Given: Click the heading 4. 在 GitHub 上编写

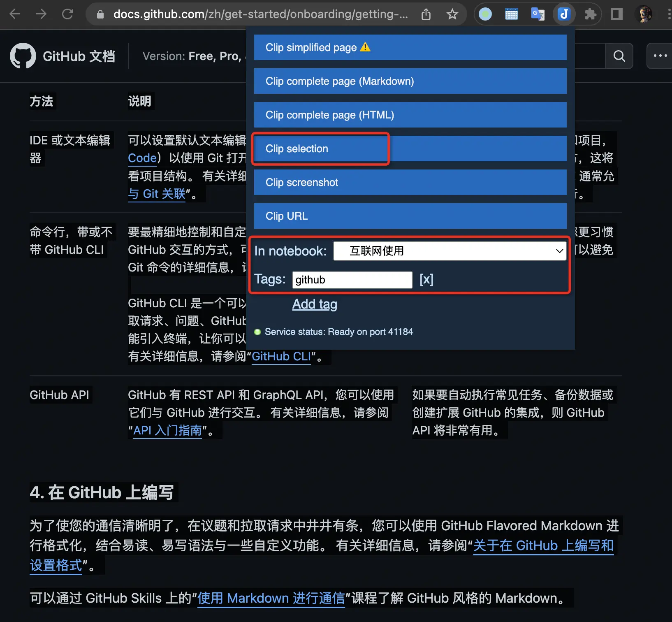Looking at the screenshot, I should pyautogui.click(x=102, y=492).
